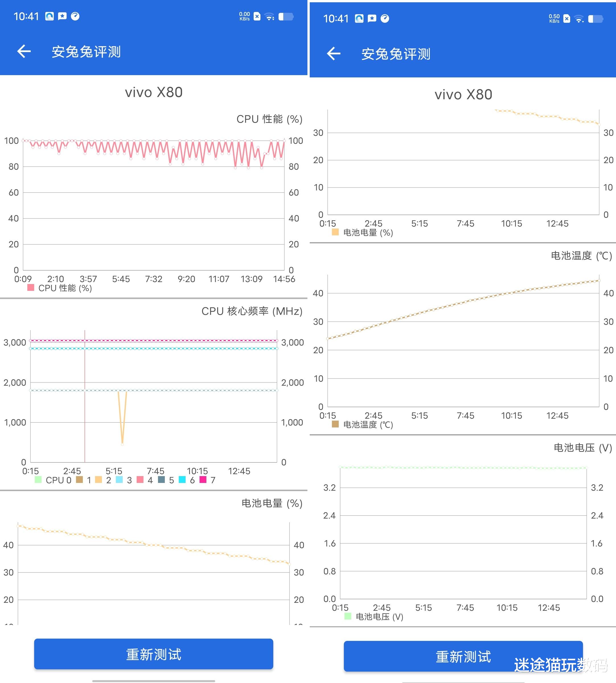Screen dimensions: 616x683
Task: Tap the 电池电量 (%) heading in the left screenshot
Action: pyautogui.click(x=272, y=503)
